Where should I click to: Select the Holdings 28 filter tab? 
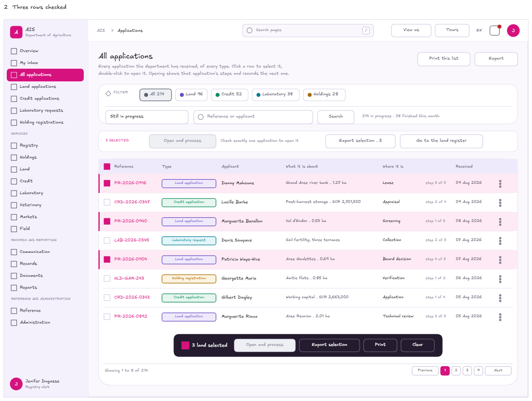[324, 94]
